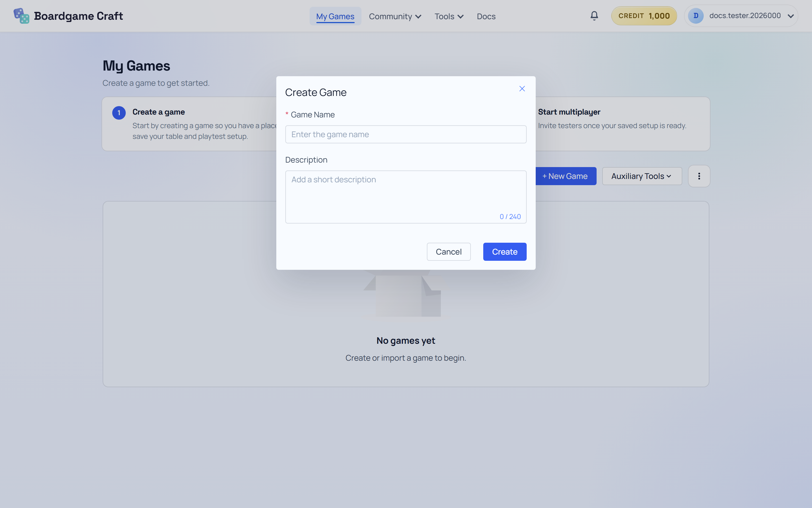
Task: Close the Create Game dialog
Action: (522, 89)
